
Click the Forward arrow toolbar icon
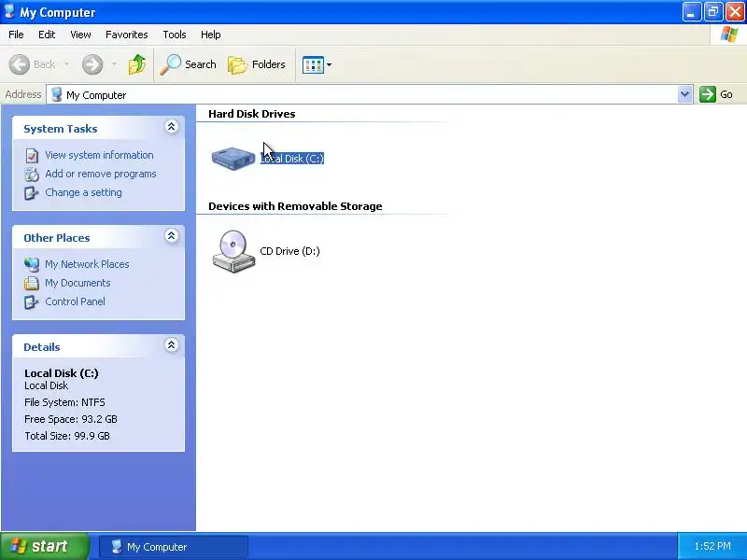coord(92,64)
